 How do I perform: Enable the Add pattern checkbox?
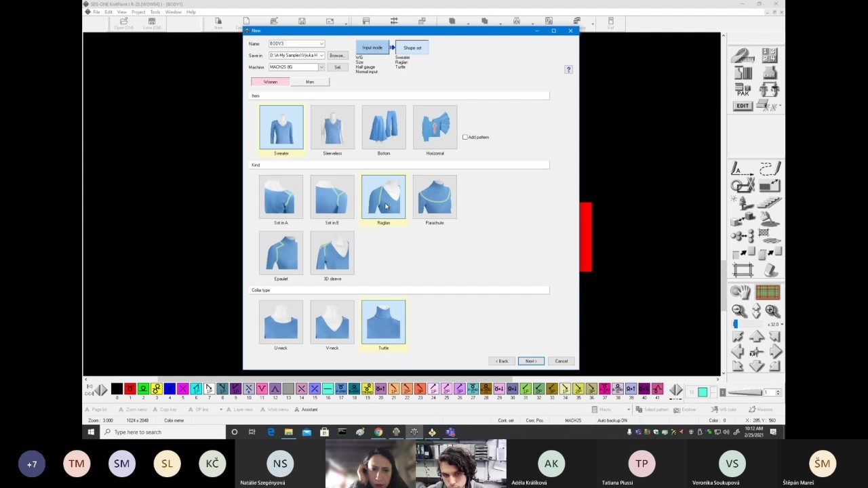click(465, 138)
